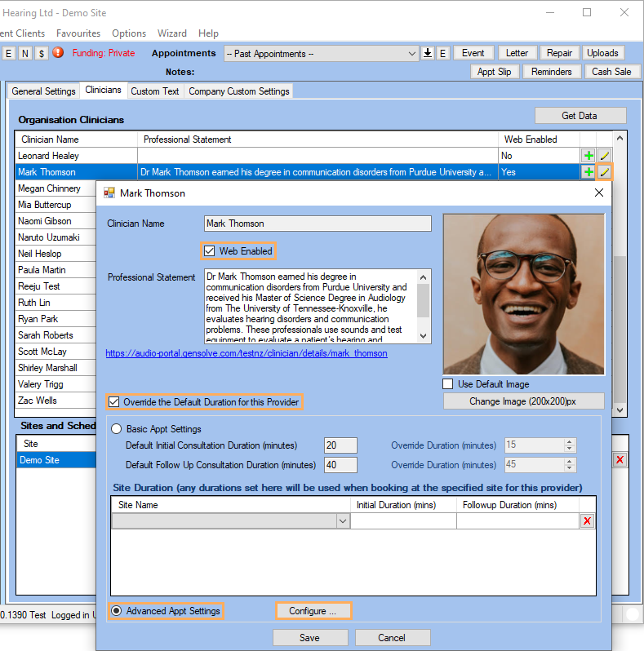Check the Use Default Image checkbox

(x=448, y=383)
